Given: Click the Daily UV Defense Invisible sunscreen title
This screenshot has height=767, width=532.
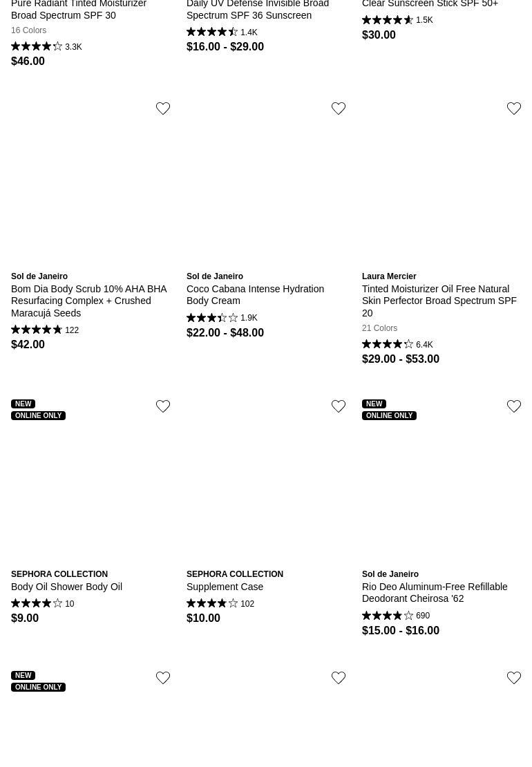Looking at the screenshot, I should [257, 10].
